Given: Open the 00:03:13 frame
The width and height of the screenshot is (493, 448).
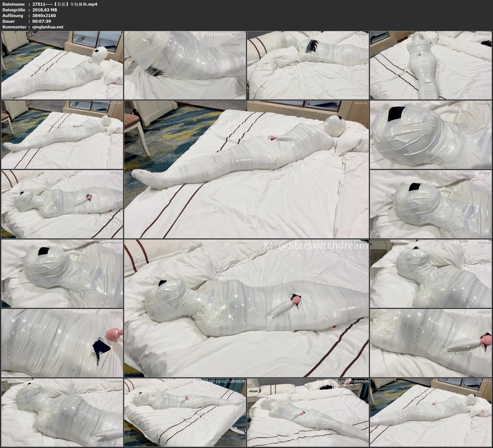Looking at the screenshot, I should pos(62,204).
